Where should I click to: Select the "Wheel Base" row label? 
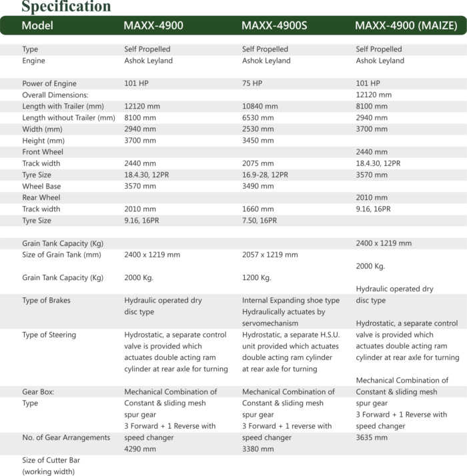click(x=41, y=187)
